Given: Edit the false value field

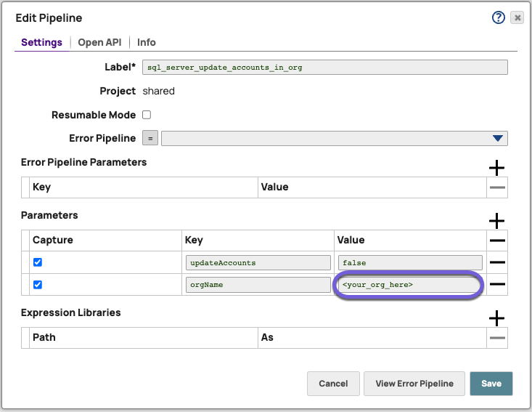Looking at the screenshot, I should 410,263.
